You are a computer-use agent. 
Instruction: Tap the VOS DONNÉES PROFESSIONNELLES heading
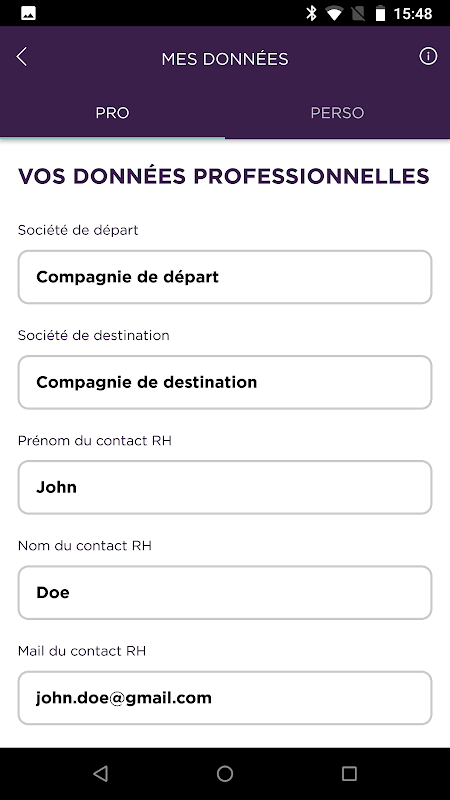click(x=224, y=177)
